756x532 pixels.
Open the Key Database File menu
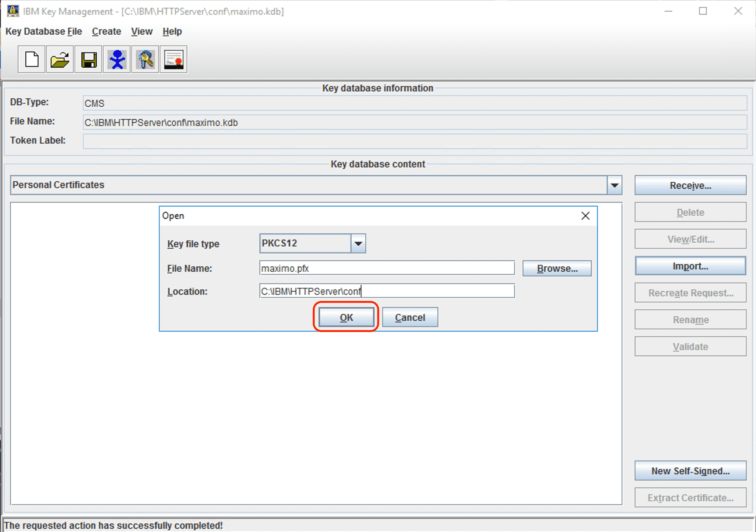pos(43,31)
